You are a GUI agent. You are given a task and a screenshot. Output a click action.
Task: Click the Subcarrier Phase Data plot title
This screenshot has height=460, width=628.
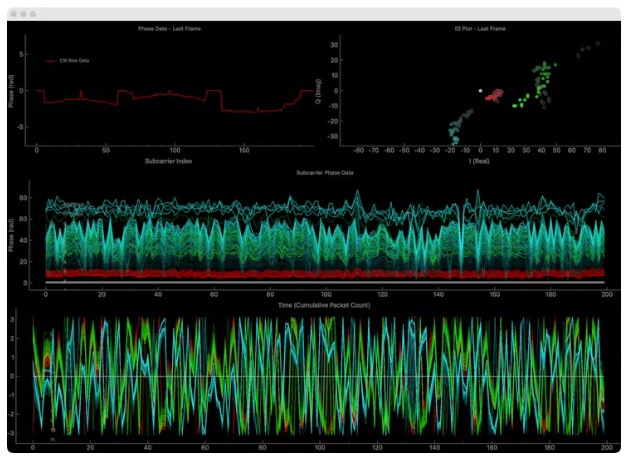pos(324,173)
